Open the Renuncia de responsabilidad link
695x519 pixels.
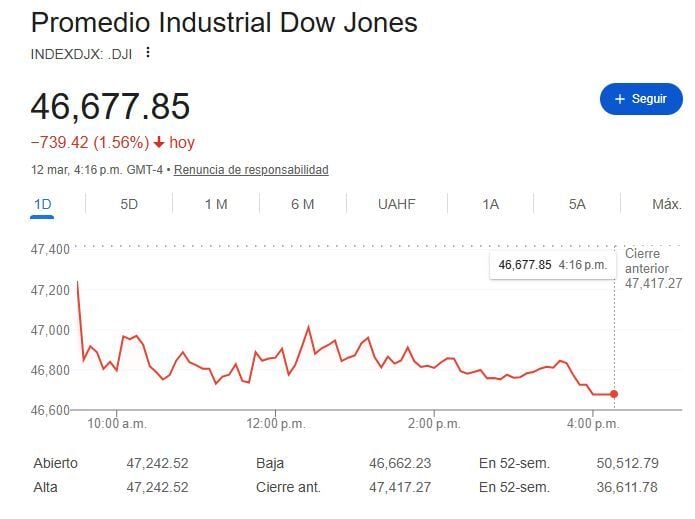251,170
